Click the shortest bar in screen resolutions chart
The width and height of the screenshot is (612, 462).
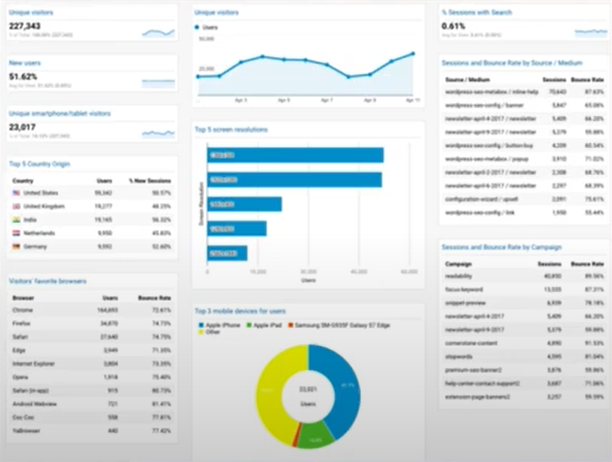point(227,253)
